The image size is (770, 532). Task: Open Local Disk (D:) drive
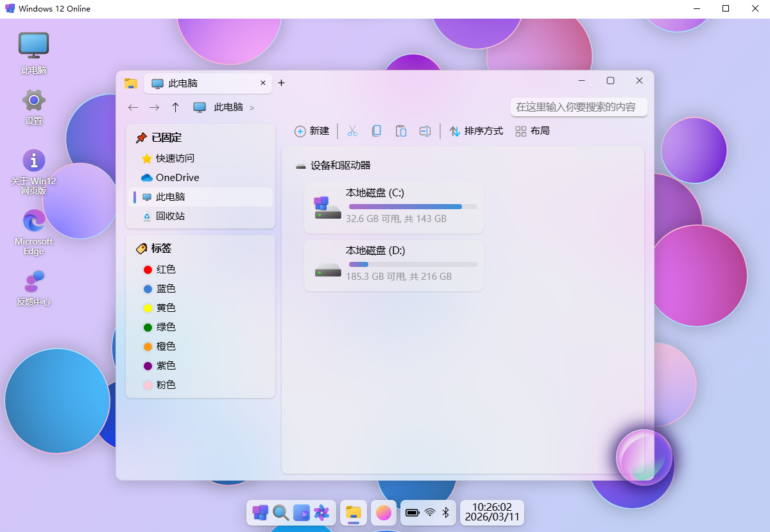pyautogui.click(x=393, y=265)
